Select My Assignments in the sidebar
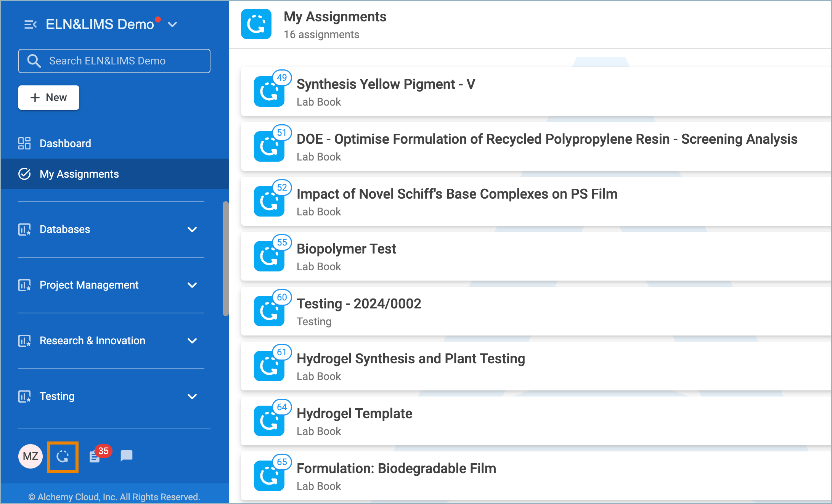832x504 pixels. 115,174
